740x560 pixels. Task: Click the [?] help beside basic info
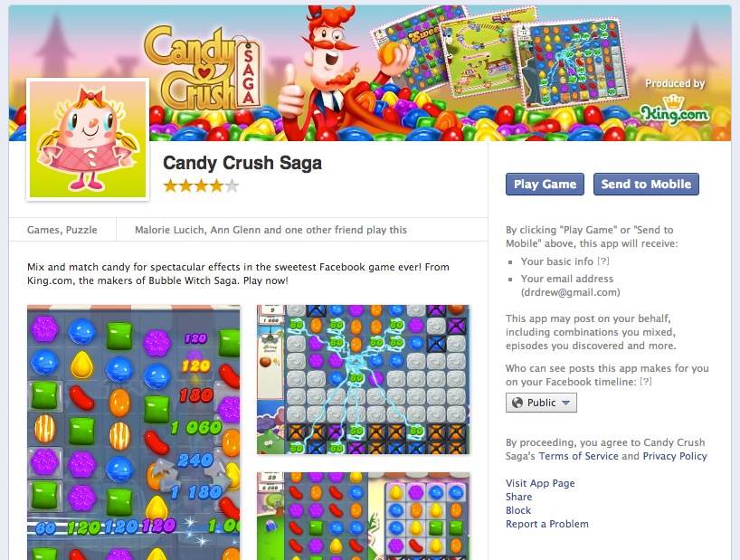coord(602,261)
